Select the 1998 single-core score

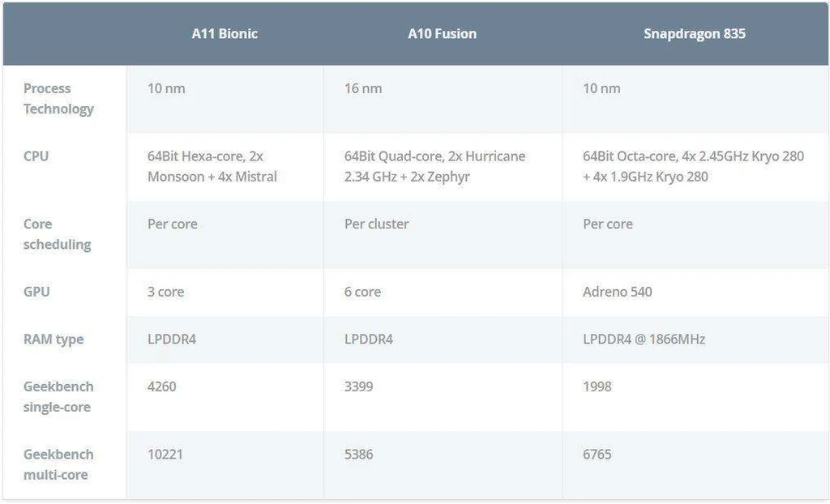click(x=597, y=387)
